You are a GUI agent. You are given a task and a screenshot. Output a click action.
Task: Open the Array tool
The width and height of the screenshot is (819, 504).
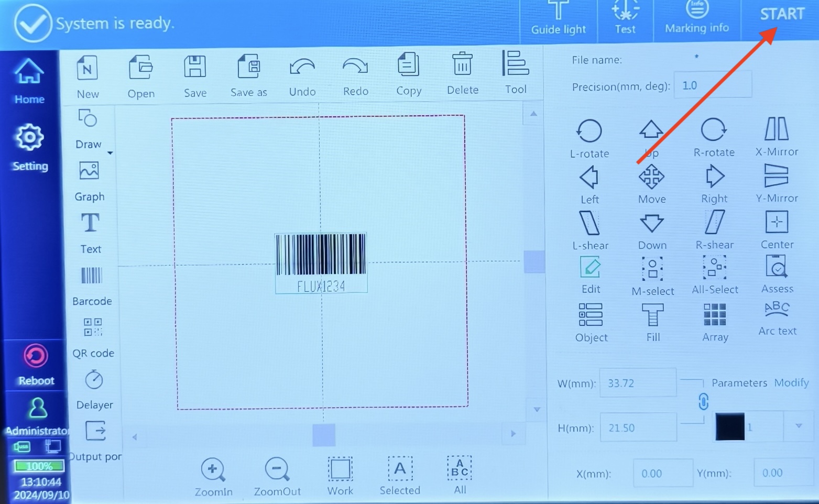(715, 323)
